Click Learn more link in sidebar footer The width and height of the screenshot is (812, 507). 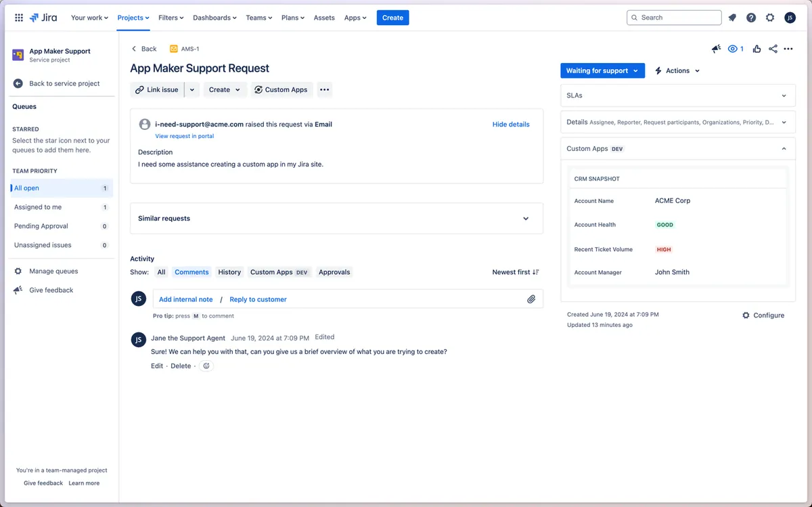[x=84, y=483]
